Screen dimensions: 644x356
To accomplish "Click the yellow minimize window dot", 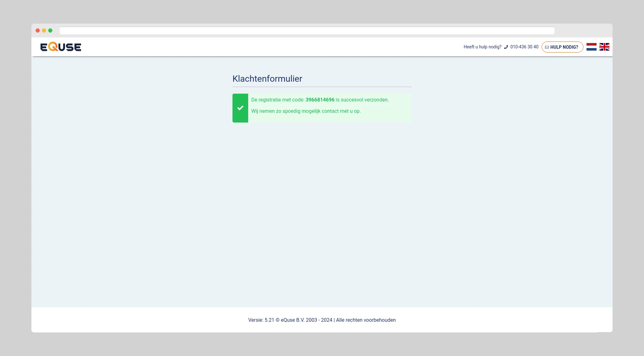I will pos(44,30).
